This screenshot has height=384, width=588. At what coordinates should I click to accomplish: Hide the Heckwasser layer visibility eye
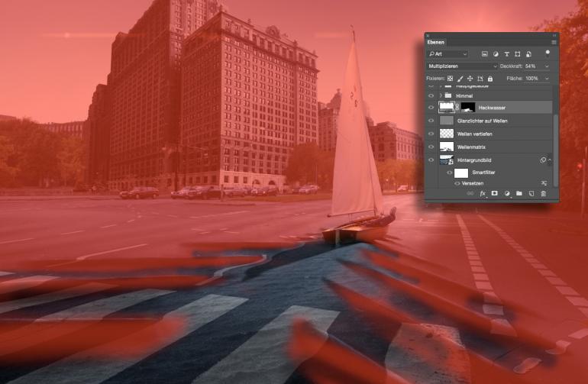click(x=431, y=108)
